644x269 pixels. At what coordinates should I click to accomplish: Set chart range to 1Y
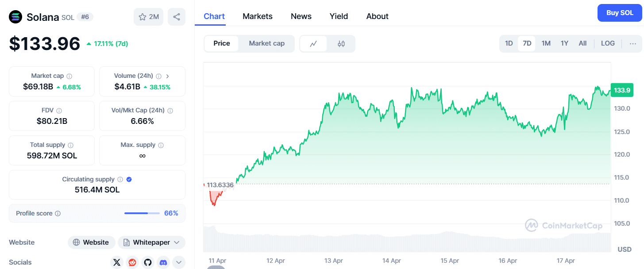564,43
